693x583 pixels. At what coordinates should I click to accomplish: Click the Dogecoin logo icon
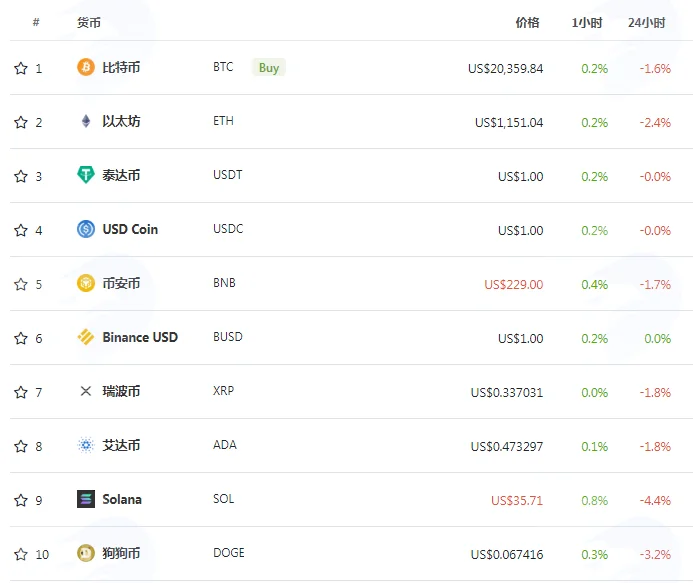(86, 553)
